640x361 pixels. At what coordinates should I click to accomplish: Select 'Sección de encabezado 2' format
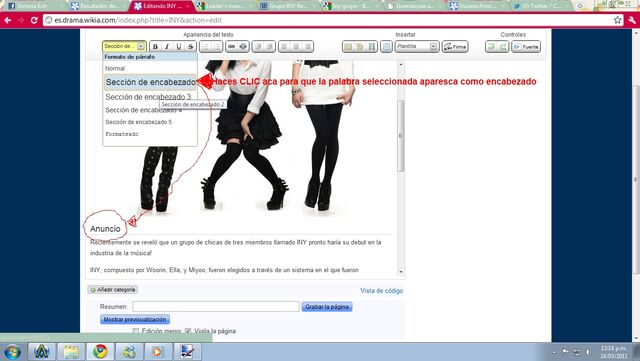point(150,82)
